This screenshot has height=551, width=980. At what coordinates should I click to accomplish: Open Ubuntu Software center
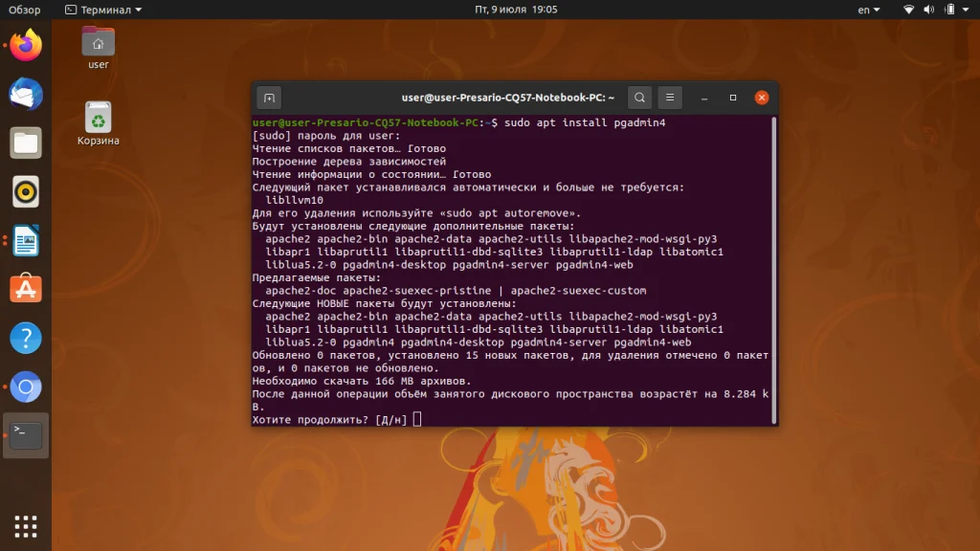25,290
